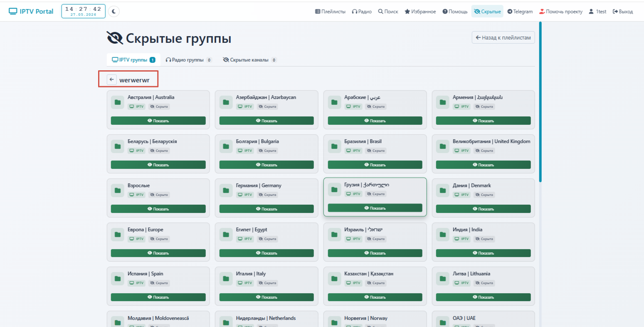The width and height of the screenshot is (644, 327).
Task: Click folder icon of Грузия card
Action: point(334,190)
